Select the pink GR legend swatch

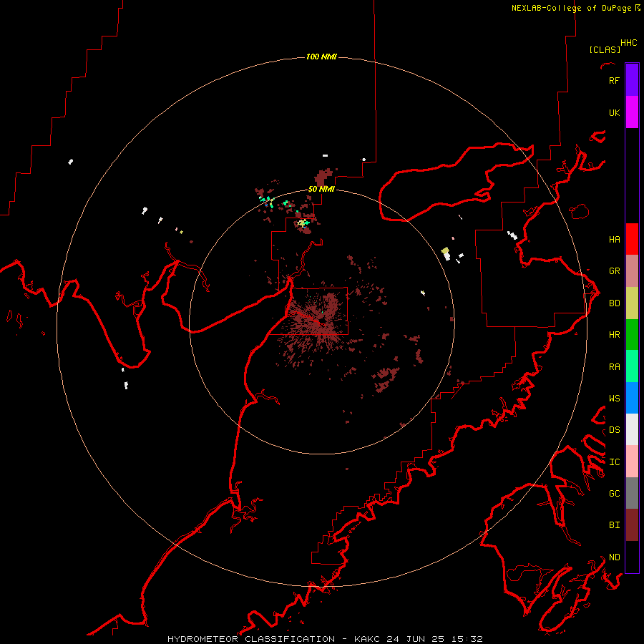[x=632, y=270]
